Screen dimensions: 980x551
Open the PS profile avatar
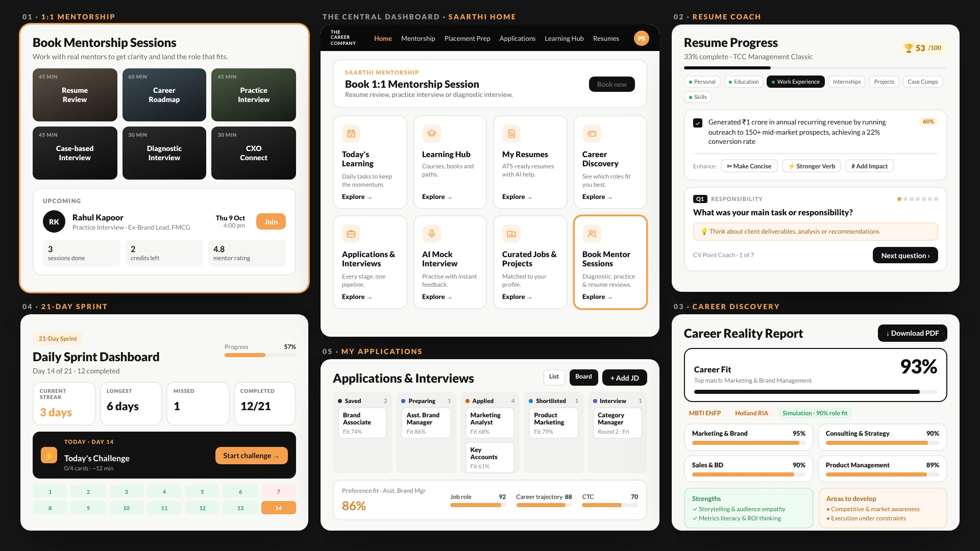click(x=641, y=38)
